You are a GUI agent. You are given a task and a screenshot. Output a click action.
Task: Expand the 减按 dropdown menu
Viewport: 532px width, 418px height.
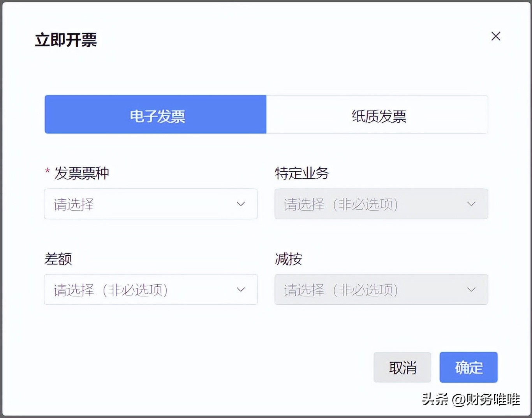coord(381,290)
